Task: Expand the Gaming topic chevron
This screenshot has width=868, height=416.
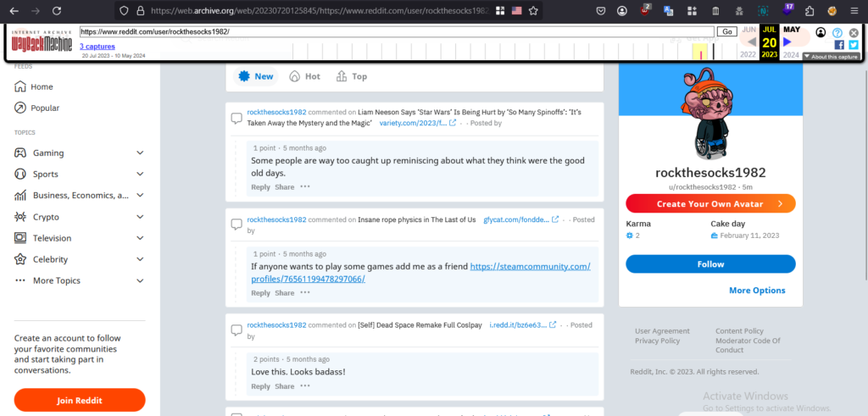Action: pos(140,153)
